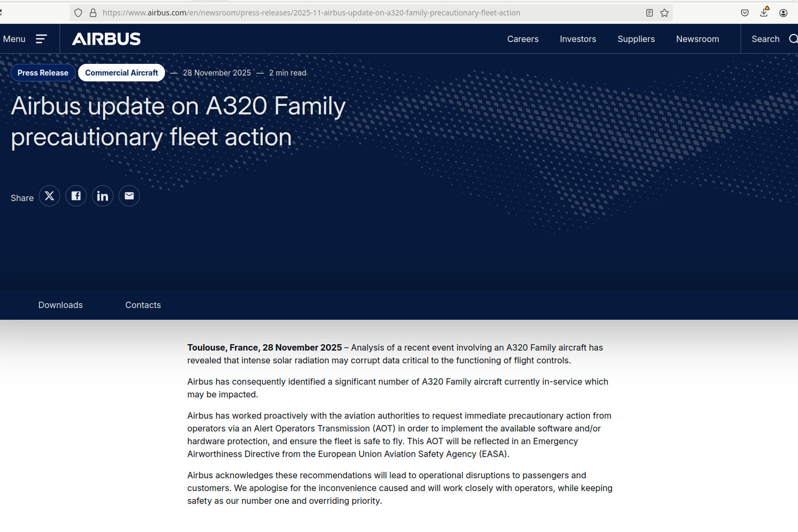Open the Investors menu item
Screen dimensions: 798x532
point(578,39)
